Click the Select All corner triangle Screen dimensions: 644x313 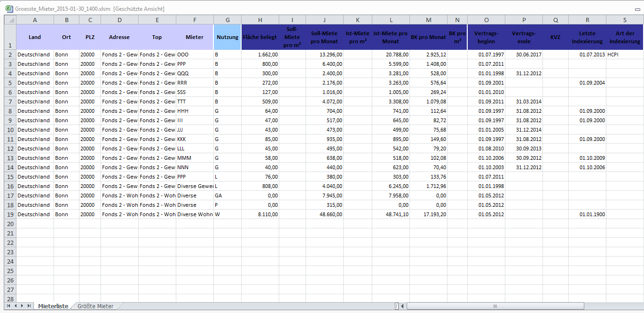10,19
